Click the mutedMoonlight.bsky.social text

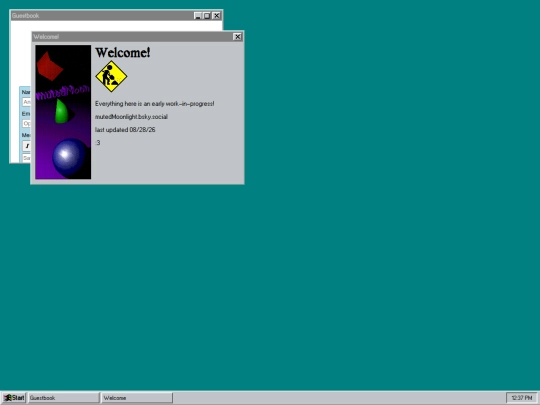(131, 117)
